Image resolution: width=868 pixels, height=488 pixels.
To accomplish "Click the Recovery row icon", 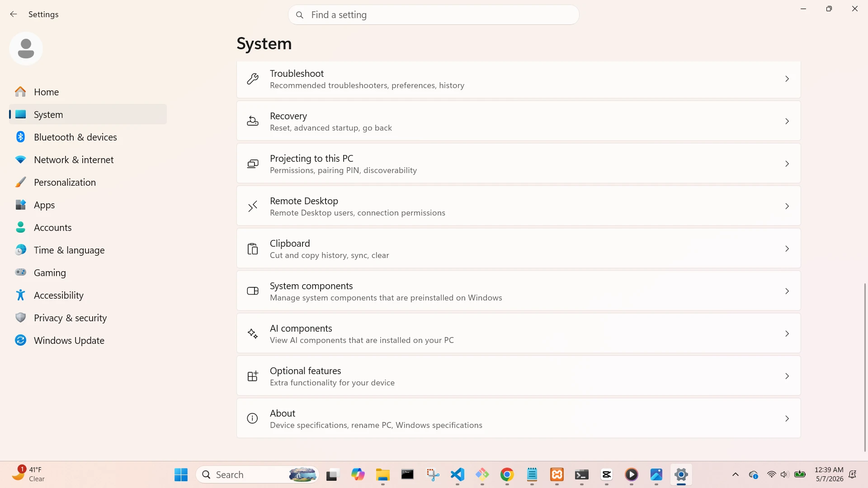I will click(x=253, y=121).
